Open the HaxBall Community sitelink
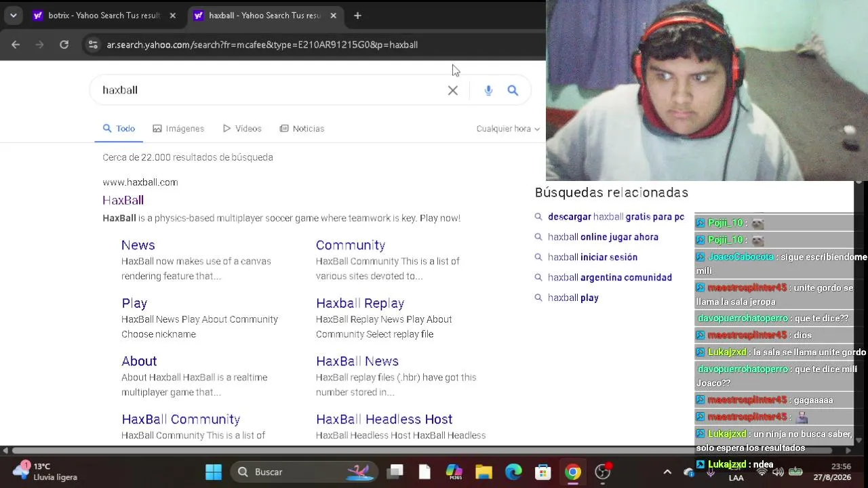Screen dimensions: 868x488 pyautogui.click(x=181, y=420)
